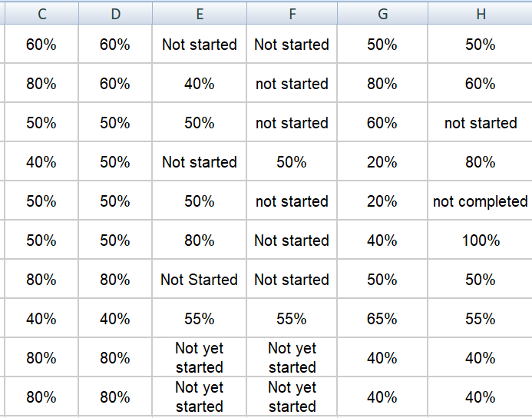Select the 60% cell in column G
Viewport: 532px width, 418px height.
382,123
